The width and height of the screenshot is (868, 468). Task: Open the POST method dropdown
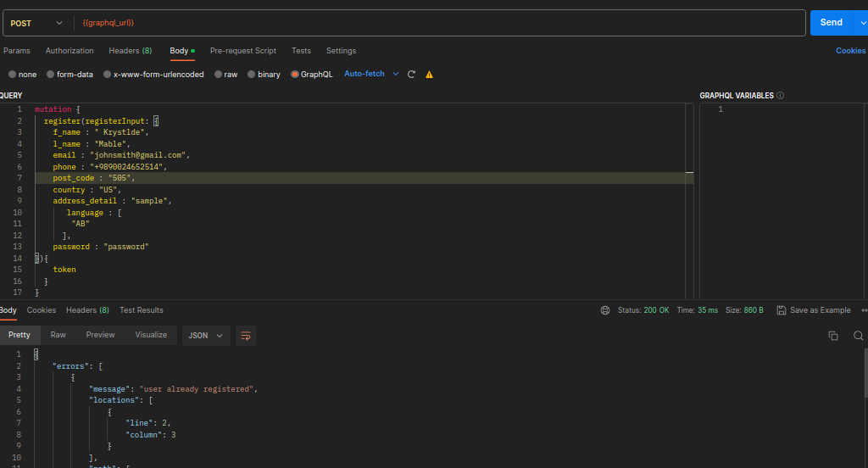[x=36, y=23]
